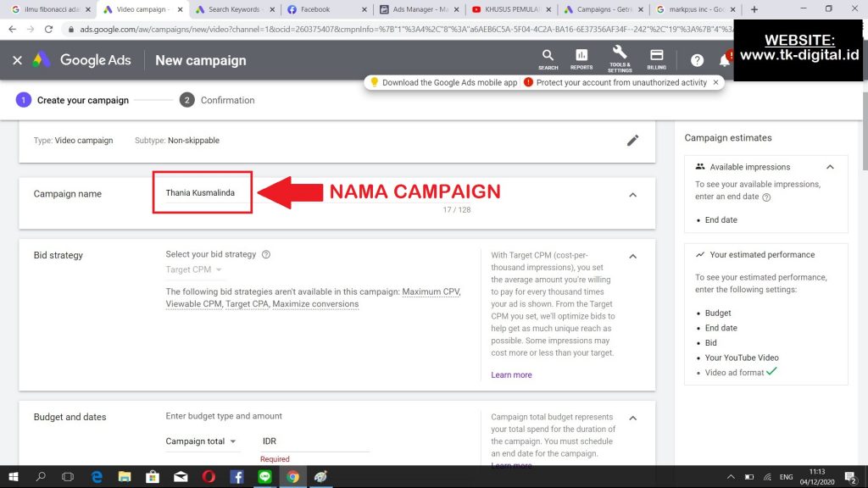Open Tools & Settings wrench icon
Viewport: 868px width, 488px height.
620,58
